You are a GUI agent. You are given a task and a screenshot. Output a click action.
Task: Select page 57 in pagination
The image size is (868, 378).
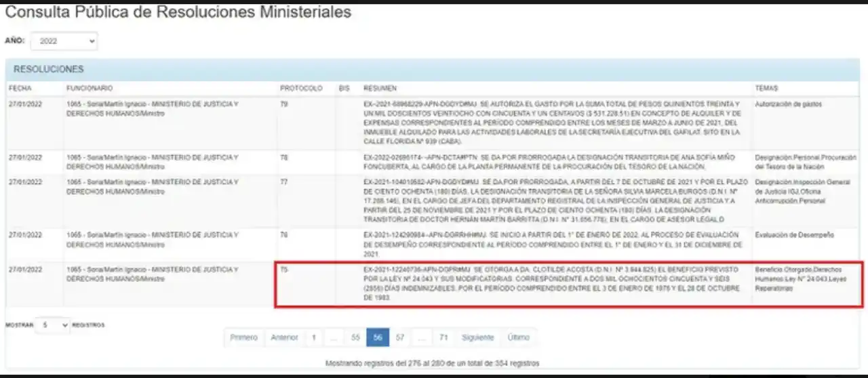tap(400, 337)
